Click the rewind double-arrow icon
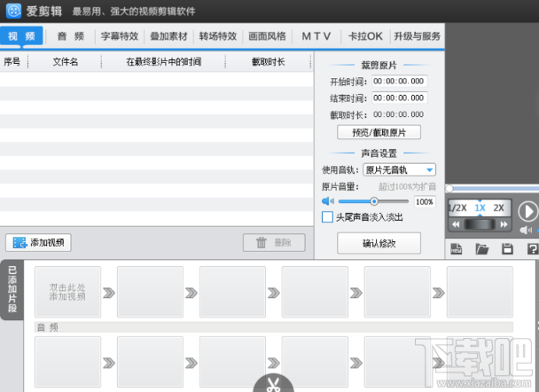Image resolution: width=539 pixels, height=392 pixels. (456, 224)
